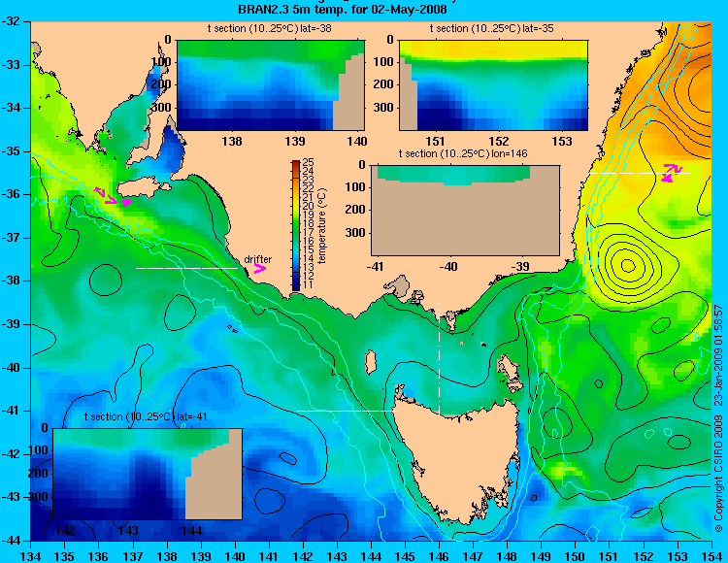The image size is (728, 563).
Task: Click the 143 axis label in the lat=-41 inset
Action: pos(128,530)
